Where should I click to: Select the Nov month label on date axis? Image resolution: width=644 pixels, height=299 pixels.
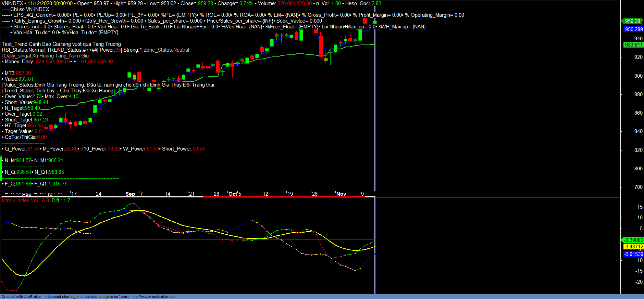pyautogui.click(x=341, y=194)
